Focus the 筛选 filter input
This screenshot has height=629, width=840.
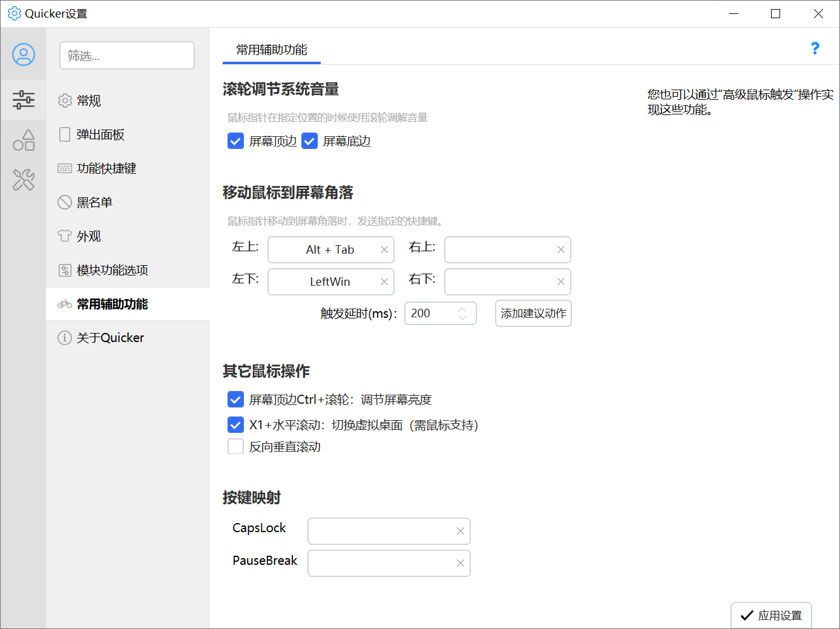[x=127, y=56]
